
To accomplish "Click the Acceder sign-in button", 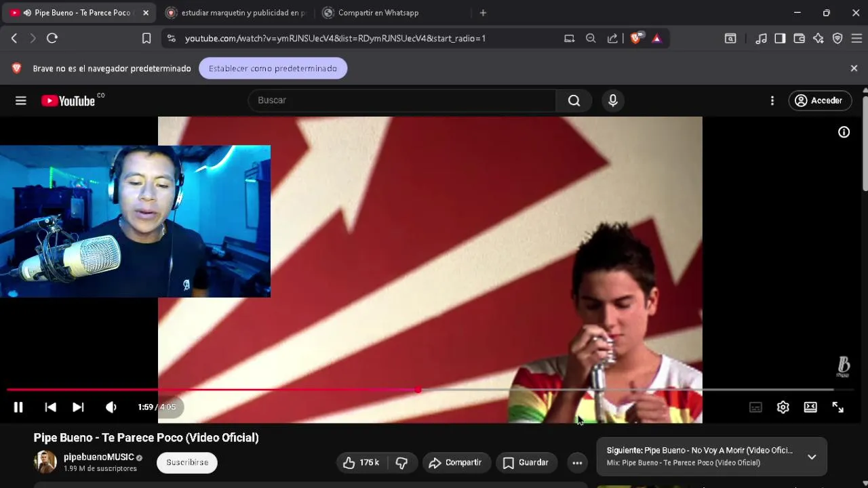I will 820,100.
